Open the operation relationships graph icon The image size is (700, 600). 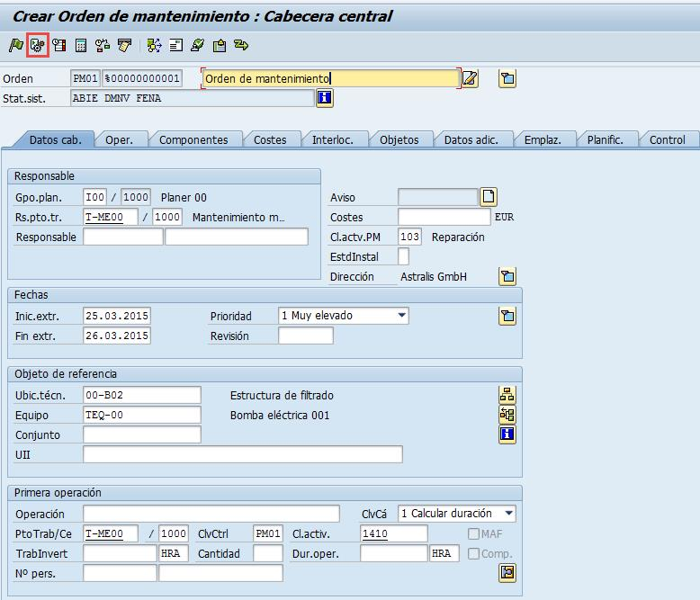154,45
